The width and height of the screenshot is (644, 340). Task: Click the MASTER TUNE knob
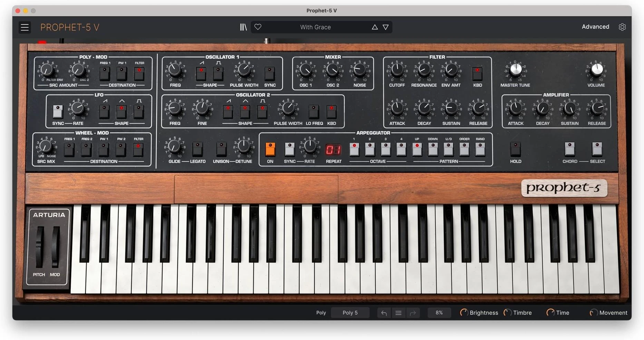(x=516, y=69)
